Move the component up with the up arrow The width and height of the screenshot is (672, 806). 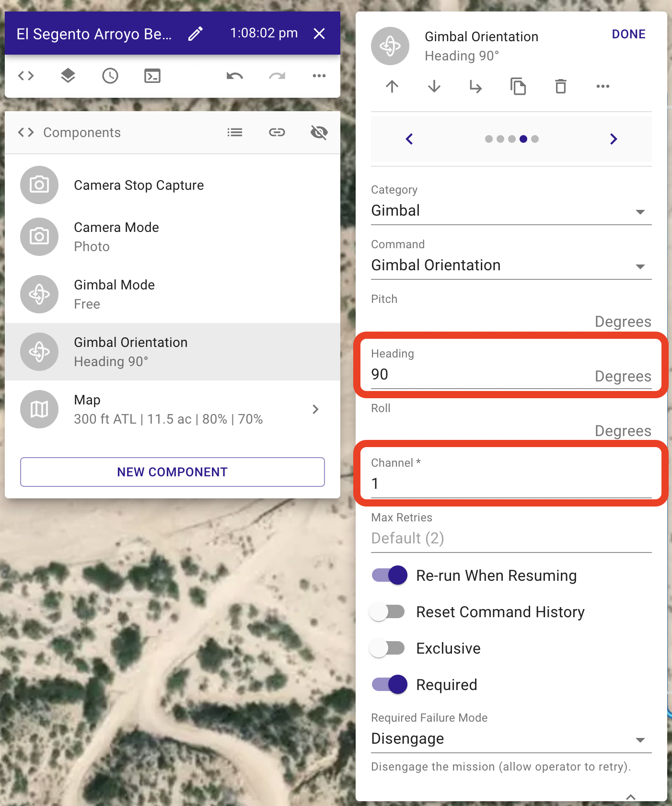[392, 87]
